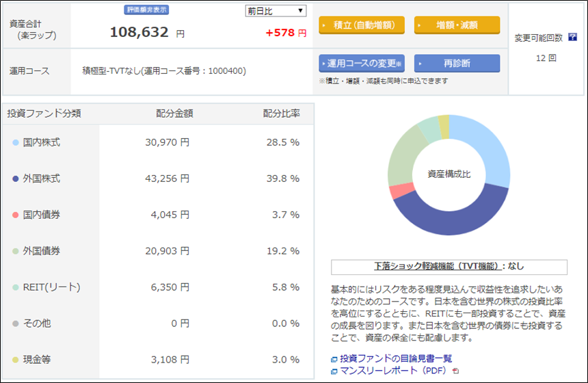Image resolution: width=588 pixels, height=383 pixels.
Task: Open the 下落ショック軽減機能（TVT機能） link
Action: coord(438,266)
